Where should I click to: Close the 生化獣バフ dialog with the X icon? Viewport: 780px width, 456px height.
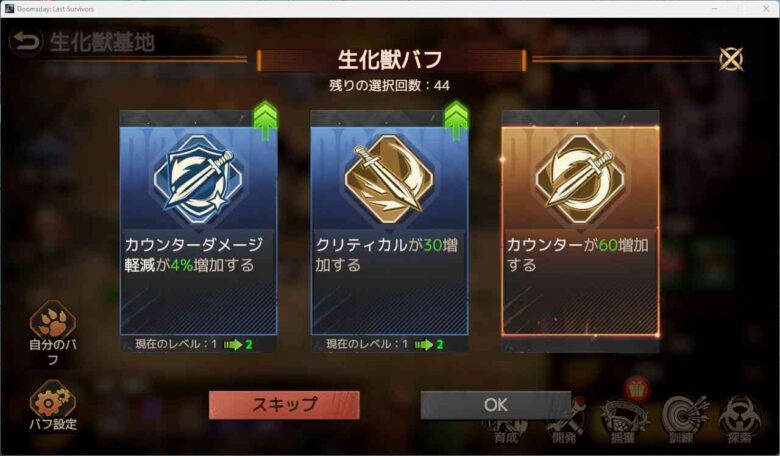coord(731,59)
